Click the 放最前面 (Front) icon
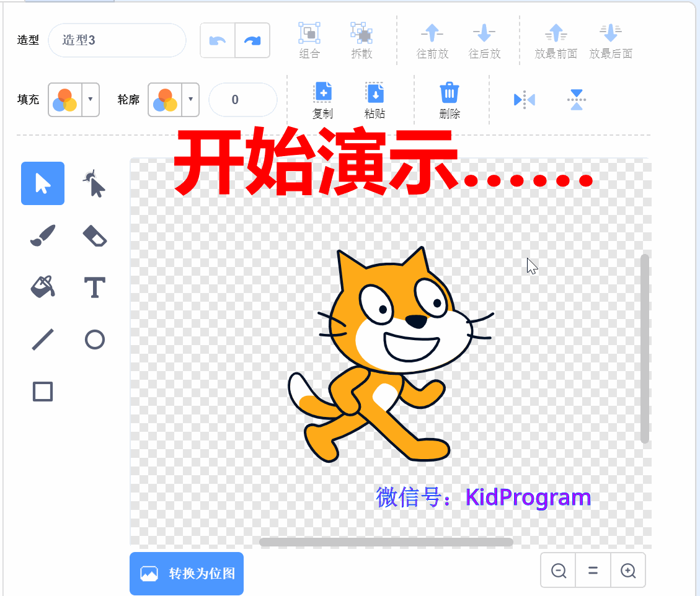This screenshot has width=700, height=596. tap(556, 33)
